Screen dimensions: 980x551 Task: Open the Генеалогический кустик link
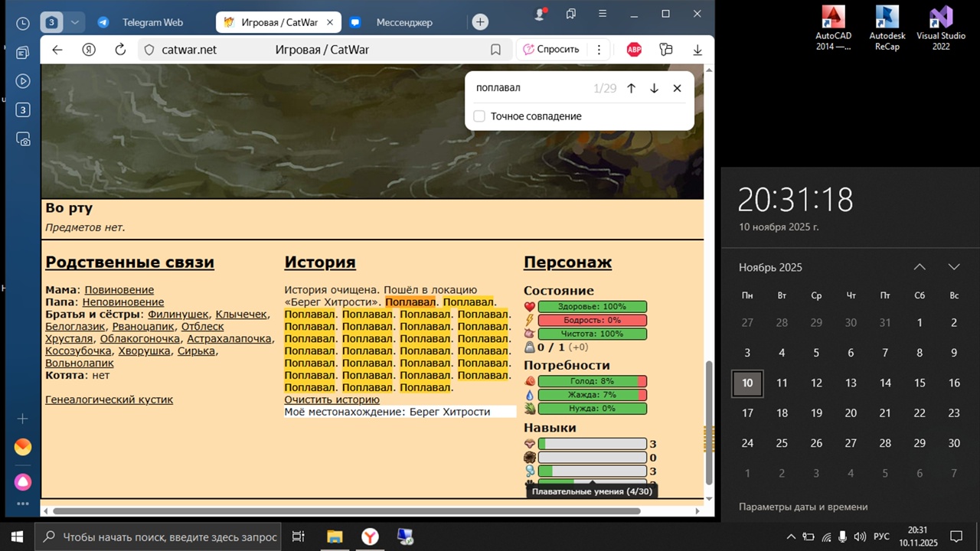[x=109, y=399]
